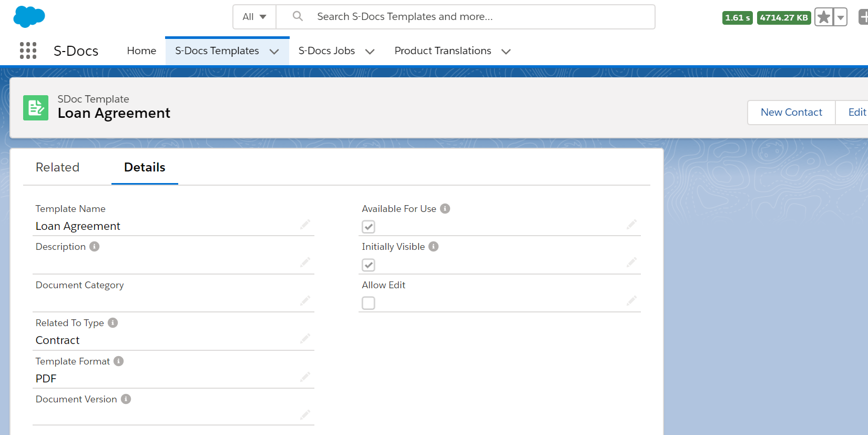Edit Initially Visible pencil icon
Screen dimensions: 868x435
click(x=631, y=262)
